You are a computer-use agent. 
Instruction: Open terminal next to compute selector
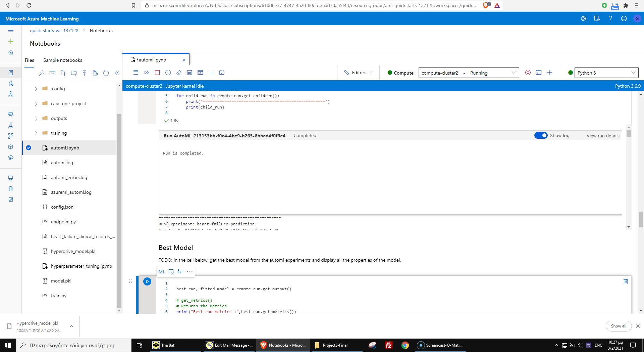coord(539,73)
